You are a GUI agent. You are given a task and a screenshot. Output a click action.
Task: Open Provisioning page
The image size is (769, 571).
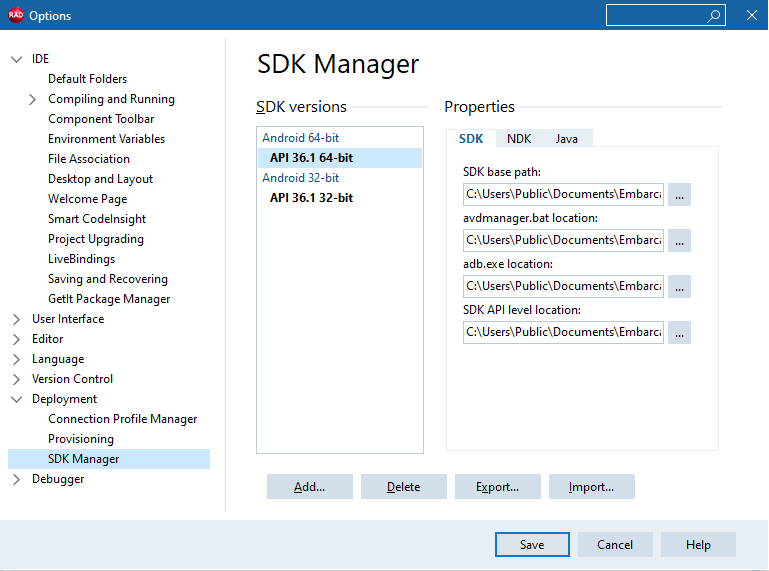click(81, 439)
